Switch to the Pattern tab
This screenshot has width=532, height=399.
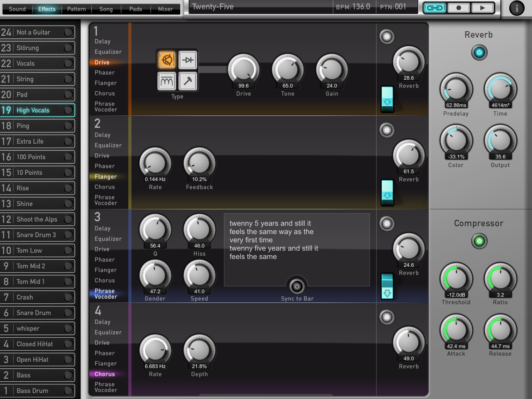[77, 9]
